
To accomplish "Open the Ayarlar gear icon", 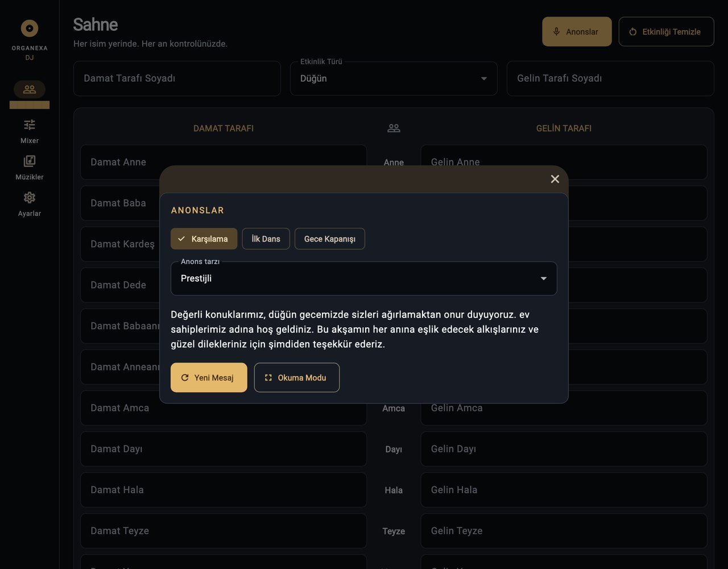I will click(30, 197).
